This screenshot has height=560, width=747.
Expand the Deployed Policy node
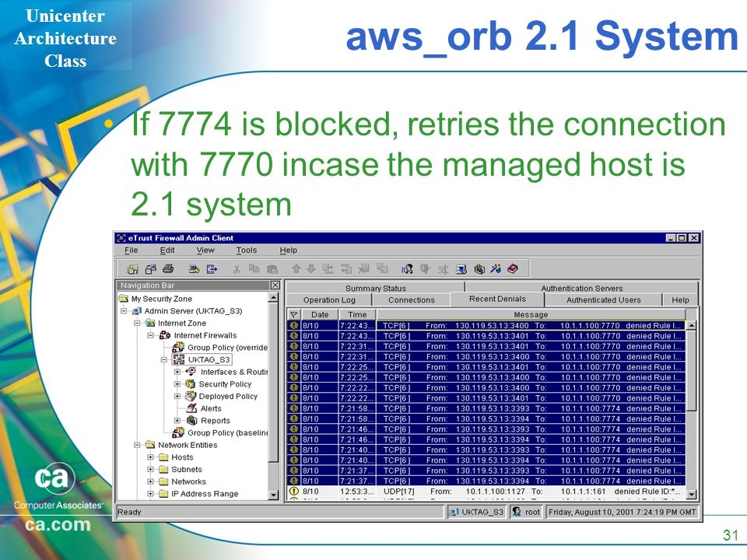click(x=177, y=396)
